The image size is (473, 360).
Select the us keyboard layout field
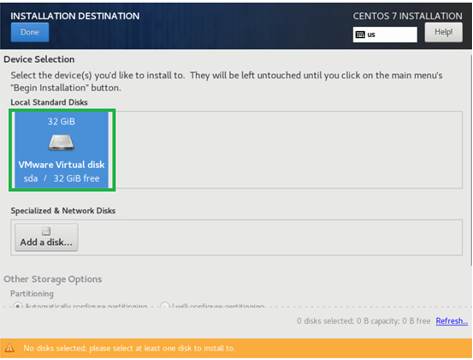pyautogui.click(x=385, y=35)
